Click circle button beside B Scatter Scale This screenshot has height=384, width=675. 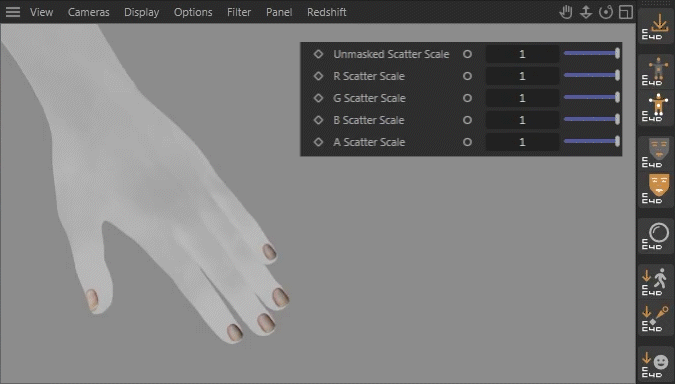click(468, 120)
